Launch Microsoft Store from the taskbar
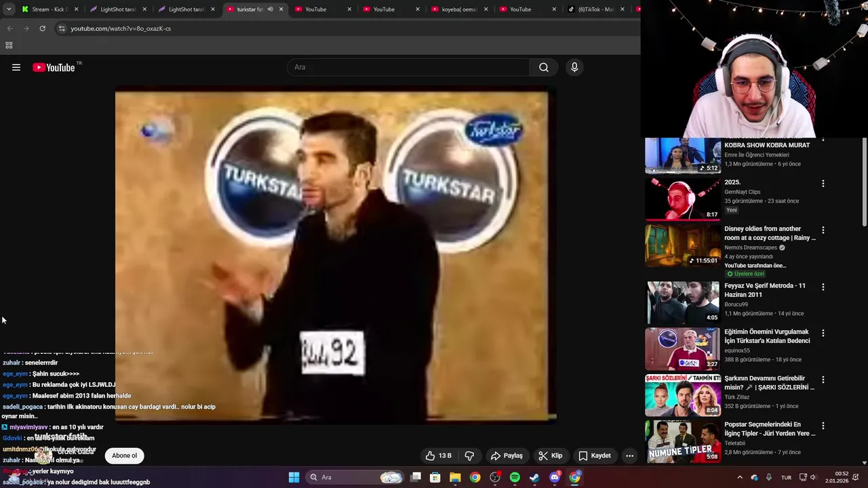 435,477
